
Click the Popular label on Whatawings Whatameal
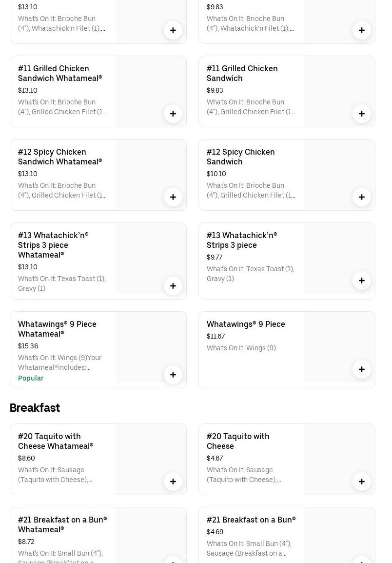tap(31, 378)
